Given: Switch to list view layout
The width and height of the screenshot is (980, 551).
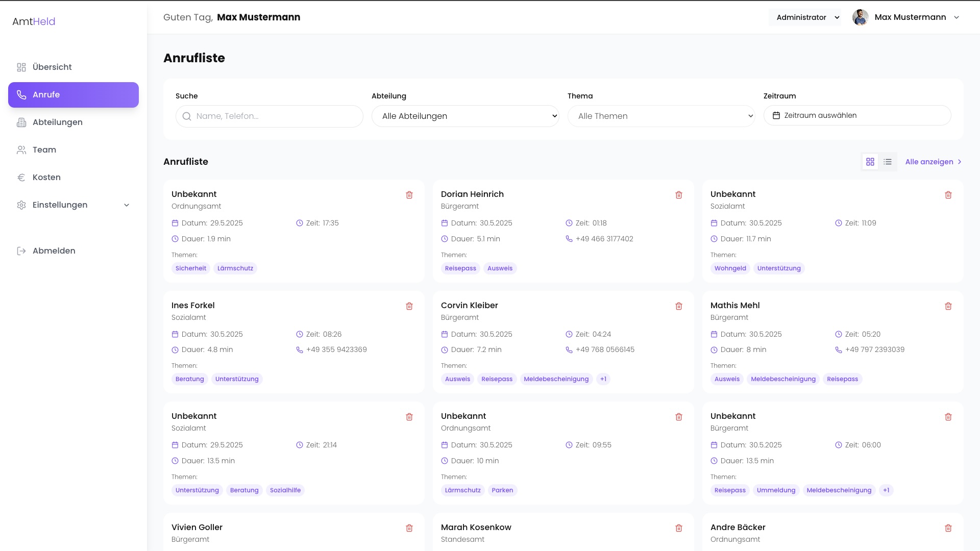Looking at the screenshot, I should [x=888, y=162].
